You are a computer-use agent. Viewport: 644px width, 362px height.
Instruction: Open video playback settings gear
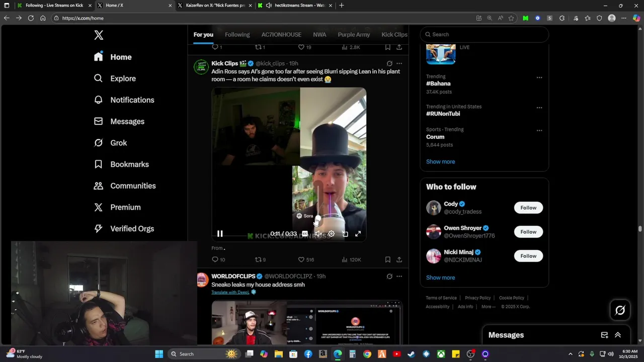point(331,234)
